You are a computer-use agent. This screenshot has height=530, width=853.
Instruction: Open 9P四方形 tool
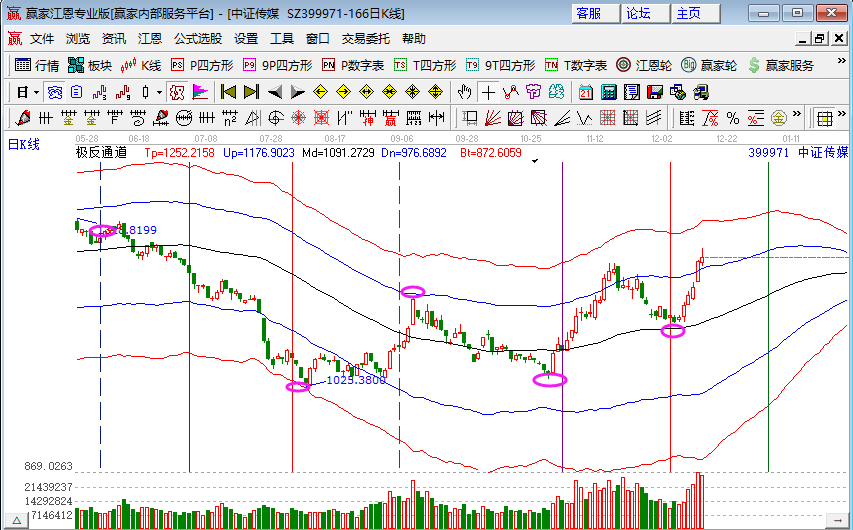(277, 65)
